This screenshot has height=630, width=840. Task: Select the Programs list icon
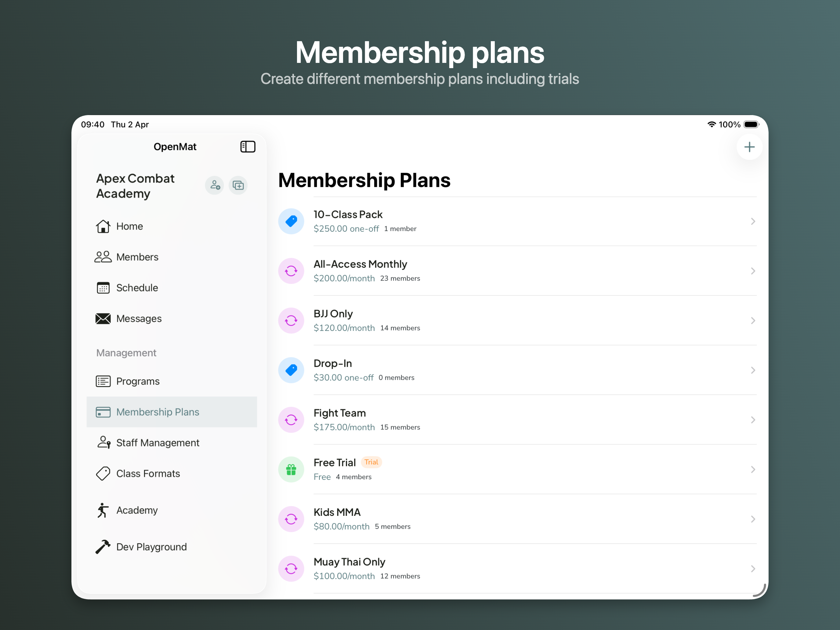103,381
